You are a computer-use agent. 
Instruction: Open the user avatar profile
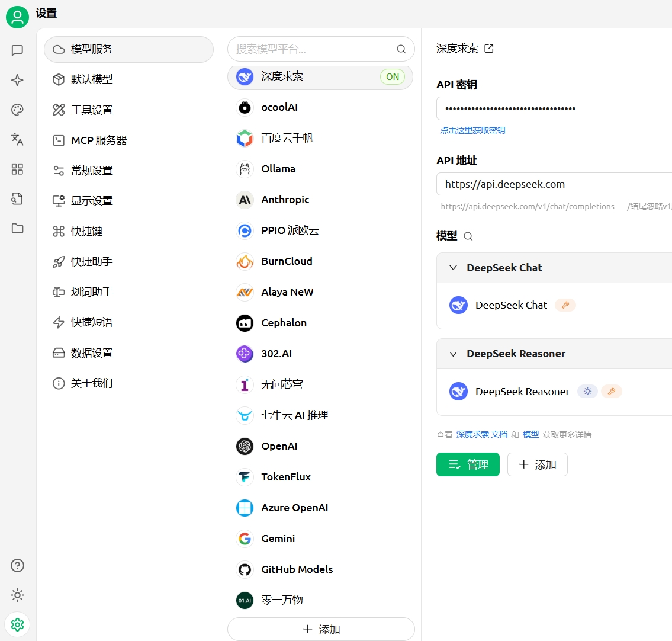[x=17, y=17]
